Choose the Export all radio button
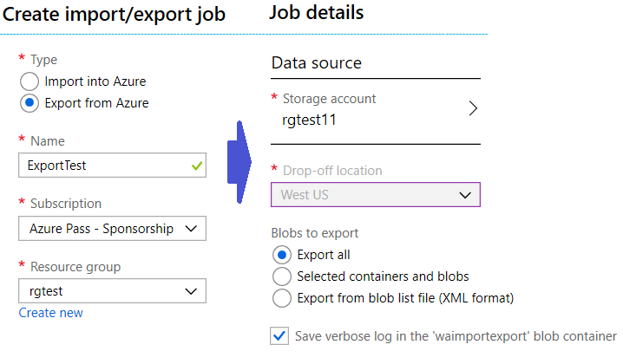The height and width of the screenshot is (364, 623). pyautogui.click(x=282, y=255)
